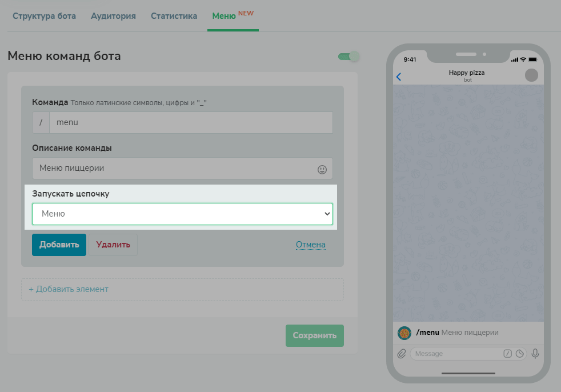Open the "Запускать цепочку" dropdown
Viewport: 561px width, 392px height.
point(182,214)
